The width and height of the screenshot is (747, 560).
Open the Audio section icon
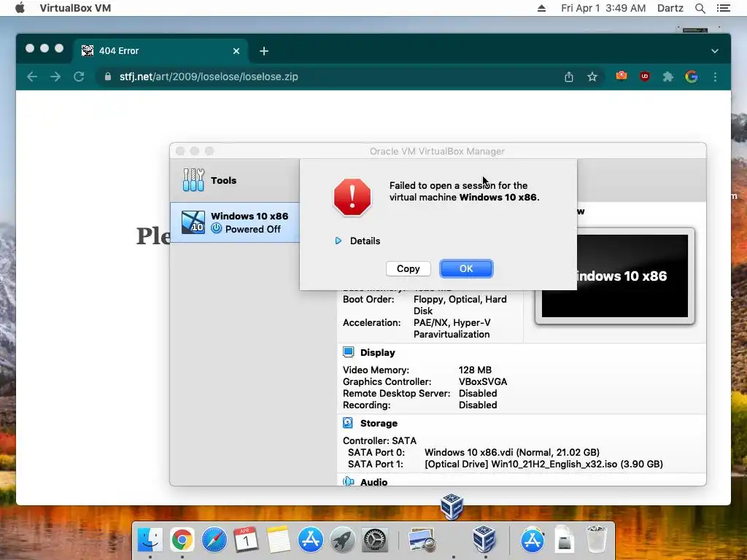(348, 481)
